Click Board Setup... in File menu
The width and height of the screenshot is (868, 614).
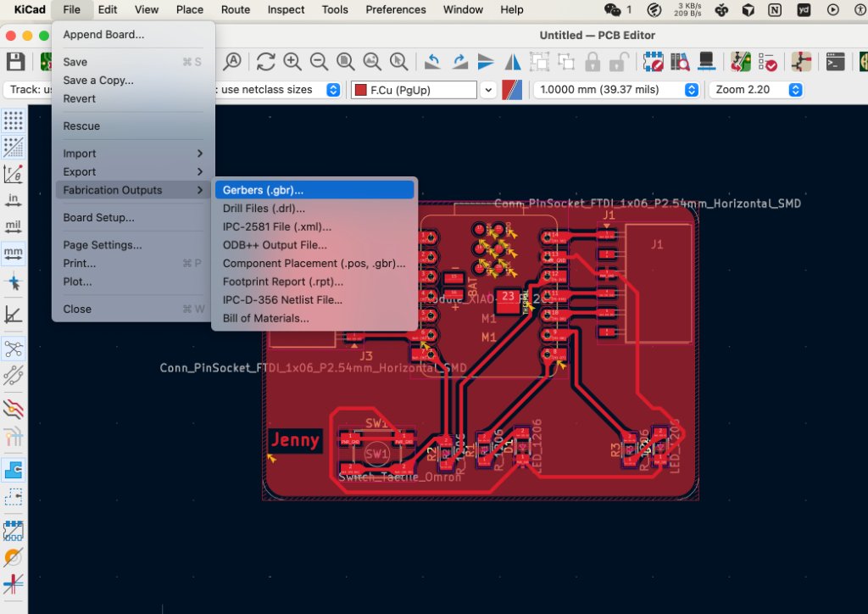[x=133, y=218]
